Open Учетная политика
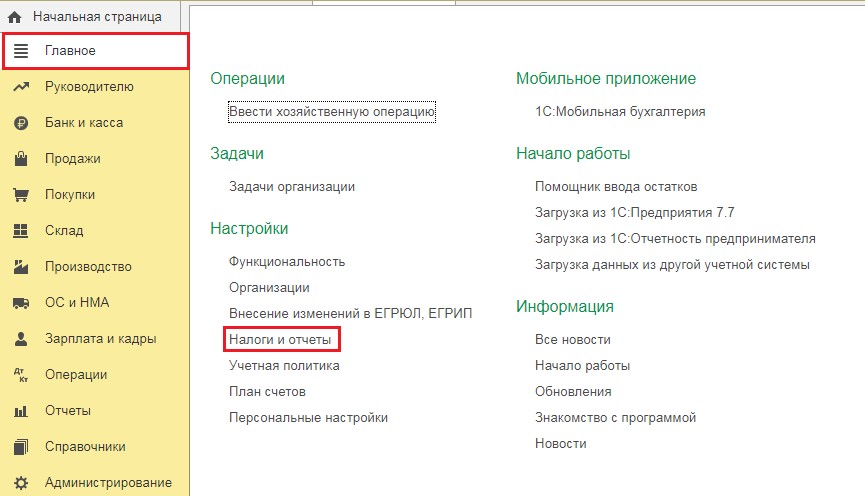The image size is (865, 496). tap(284, 365)
